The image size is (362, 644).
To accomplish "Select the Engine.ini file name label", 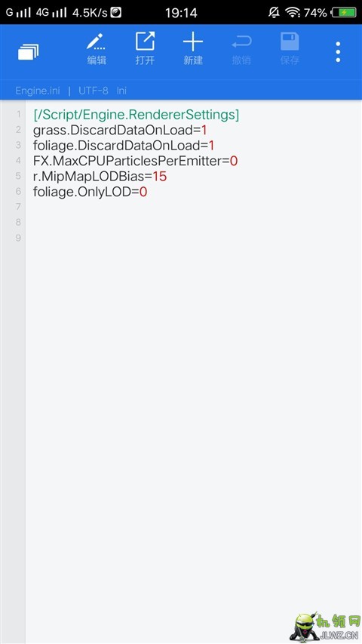I will [x=38, y=91].
